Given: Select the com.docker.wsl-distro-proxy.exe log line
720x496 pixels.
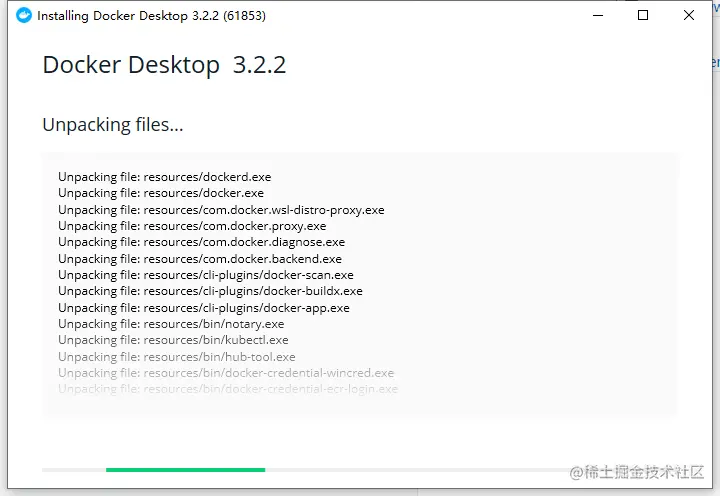Looking at the screenshot, I should tap(221, 210).
